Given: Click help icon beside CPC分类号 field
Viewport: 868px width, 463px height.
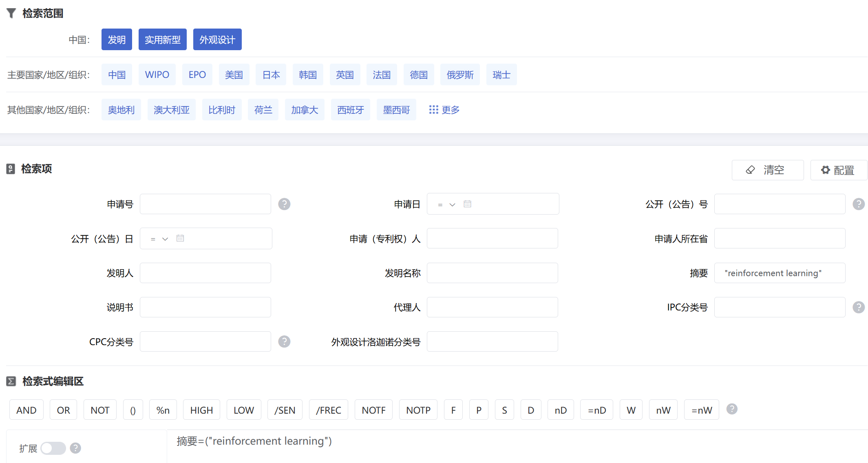Looking at the screenshot, I should point(284,341).
